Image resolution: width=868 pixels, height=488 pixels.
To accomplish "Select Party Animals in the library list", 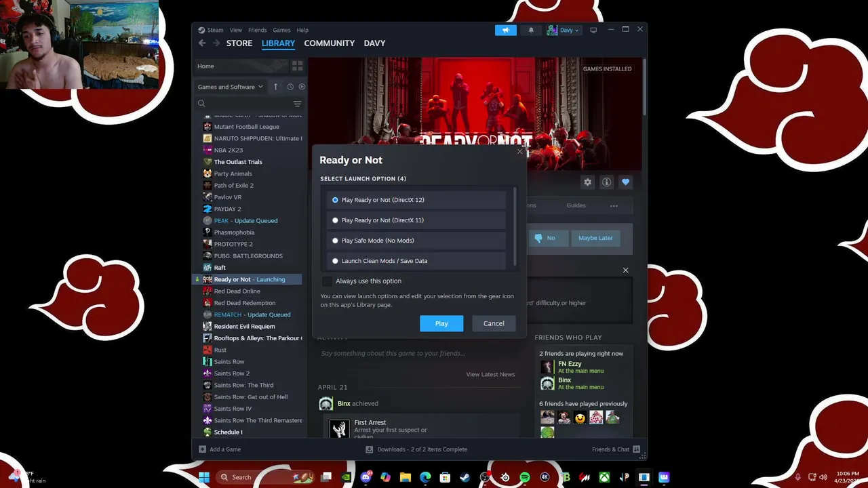I will pyautogui.click(x=233, y=174).
